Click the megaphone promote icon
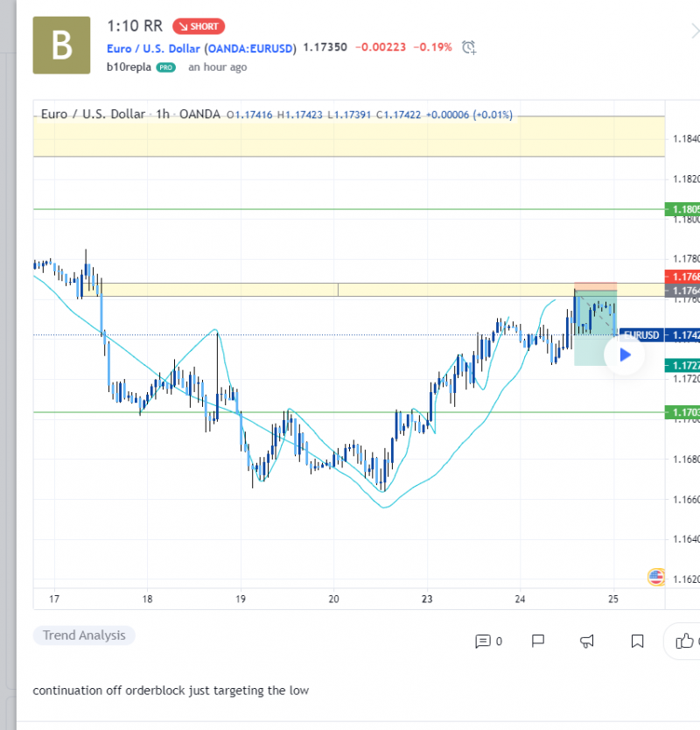 [x=588, y=642]
